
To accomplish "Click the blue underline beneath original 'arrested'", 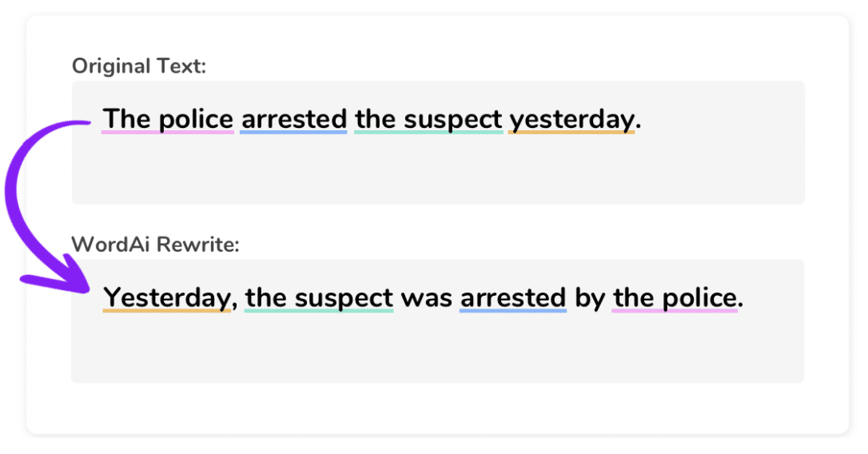I will pyautogui.click(x=293, y=133).
